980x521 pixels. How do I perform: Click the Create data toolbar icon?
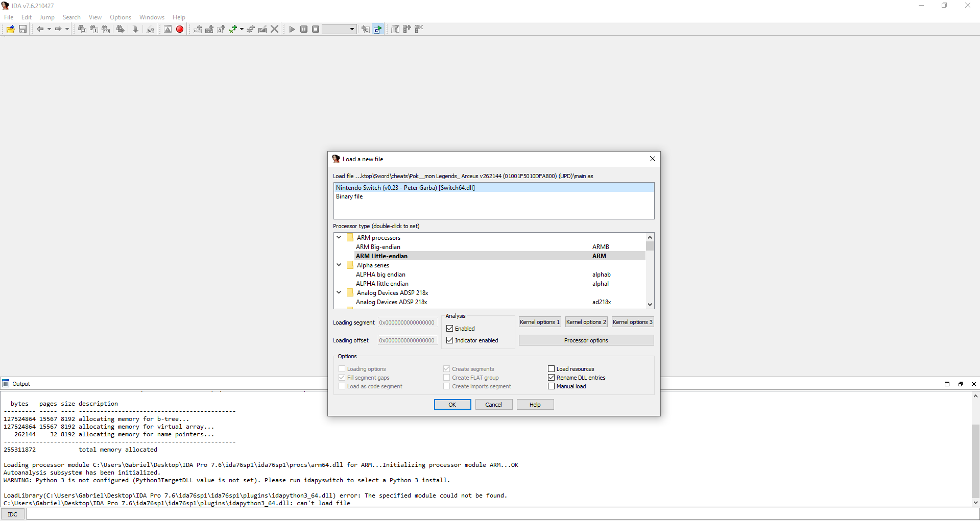[209, 29]
